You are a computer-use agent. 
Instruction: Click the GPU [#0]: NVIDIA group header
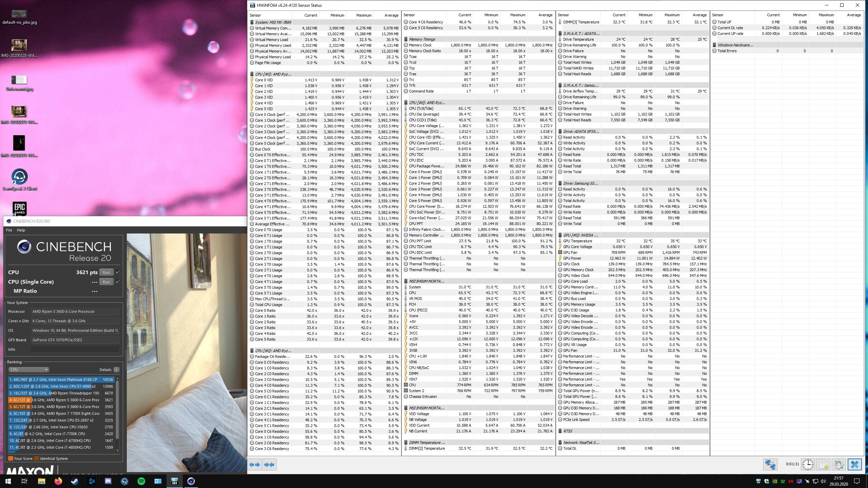[633, 235]
